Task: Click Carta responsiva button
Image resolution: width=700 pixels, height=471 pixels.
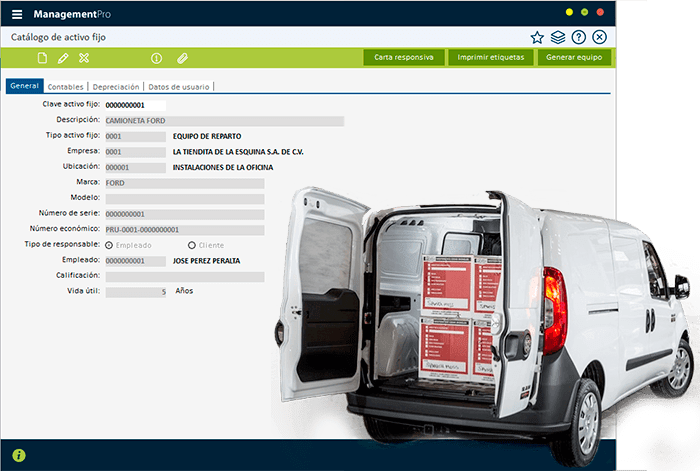Action: 404,58
